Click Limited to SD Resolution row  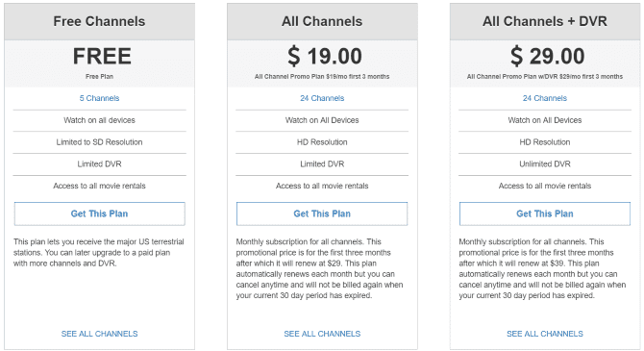[99, 142]
